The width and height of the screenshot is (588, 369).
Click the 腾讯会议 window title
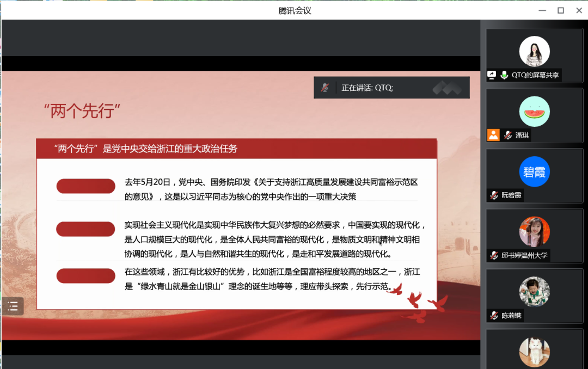click(295, 10)
